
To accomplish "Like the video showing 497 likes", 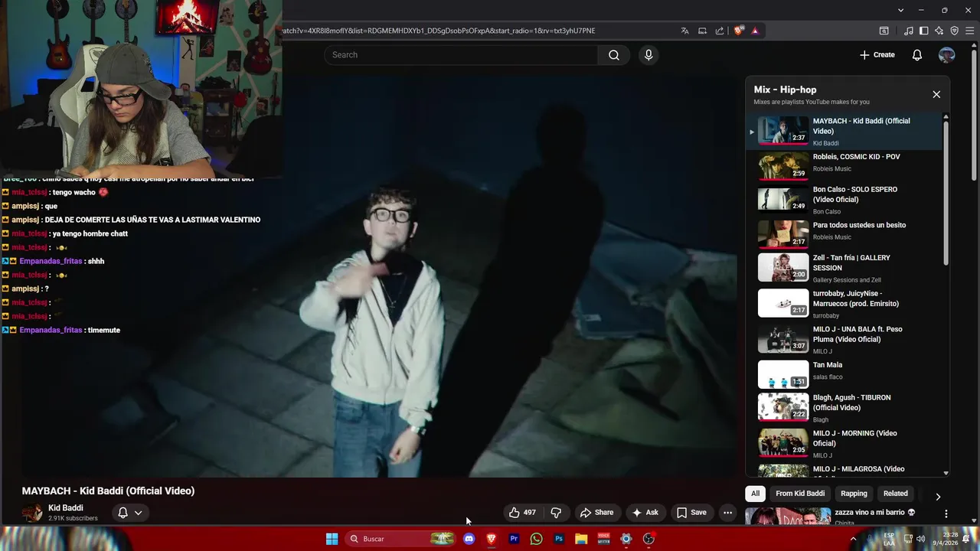I will [x=522, y=513].
